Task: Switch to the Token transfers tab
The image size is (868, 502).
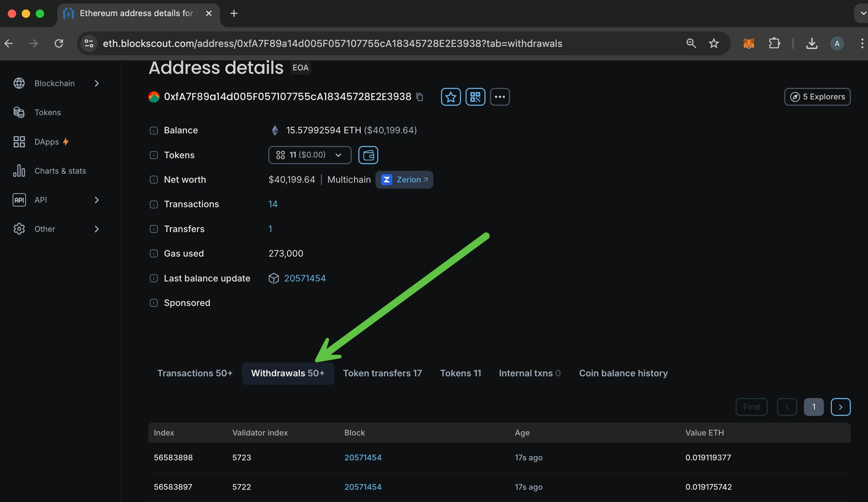Action: 382,373
